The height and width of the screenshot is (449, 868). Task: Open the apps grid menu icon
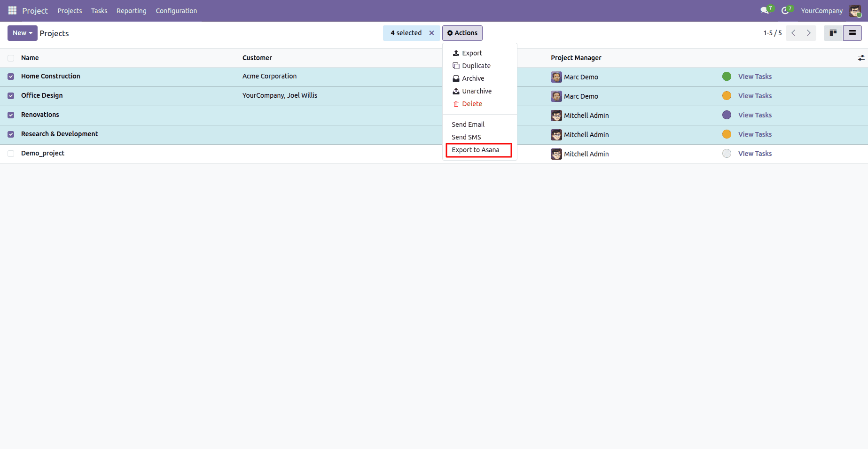[12, 10]
